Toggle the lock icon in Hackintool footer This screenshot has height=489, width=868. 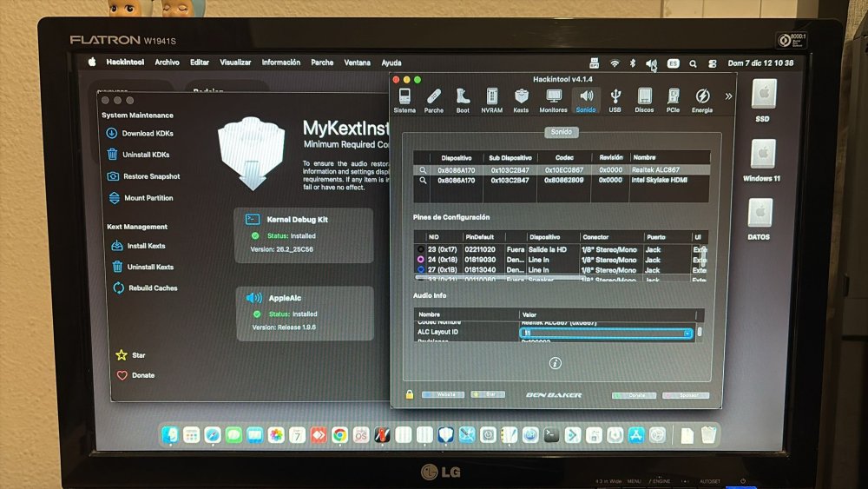click(x=410, y=394)
